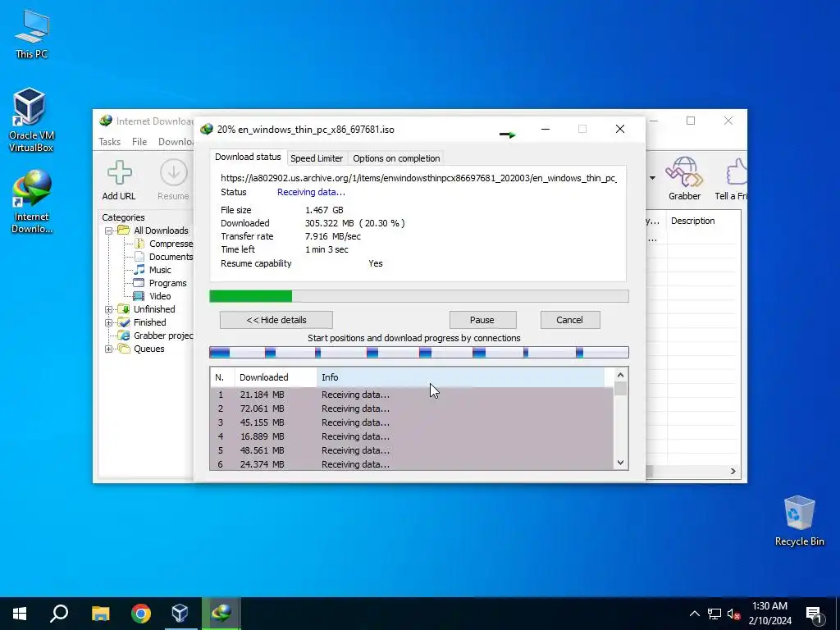Click main window horizontal scroll right arrow
840x630 pixels.
point(733,471)
